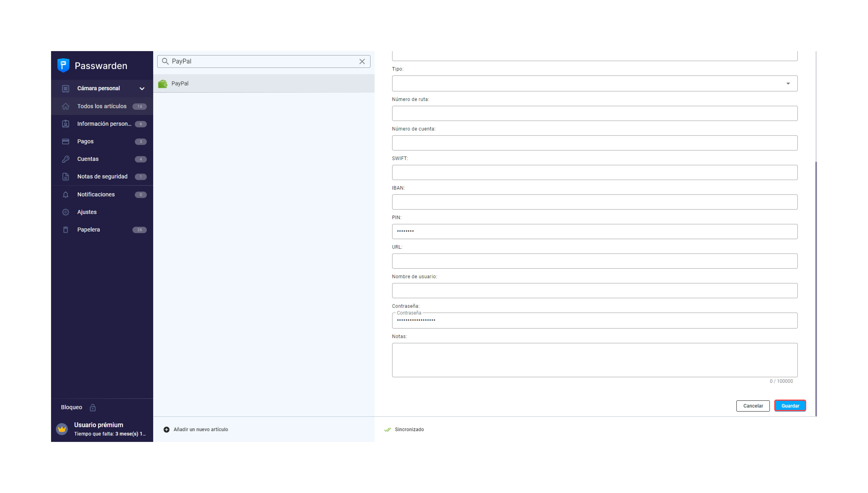868x493 pixels.
Task: Open Todos los artículos
Action: coord(102,106)
